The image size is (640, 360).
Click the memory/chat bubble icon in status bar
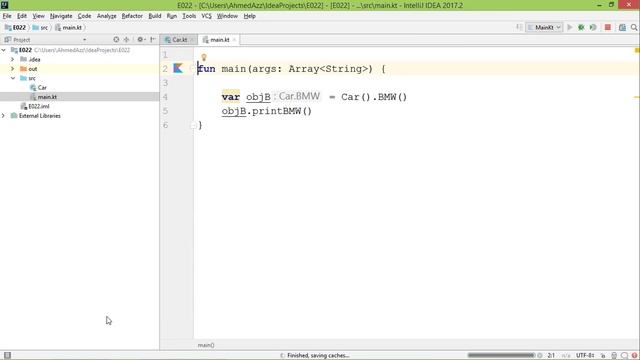[624, 356]
